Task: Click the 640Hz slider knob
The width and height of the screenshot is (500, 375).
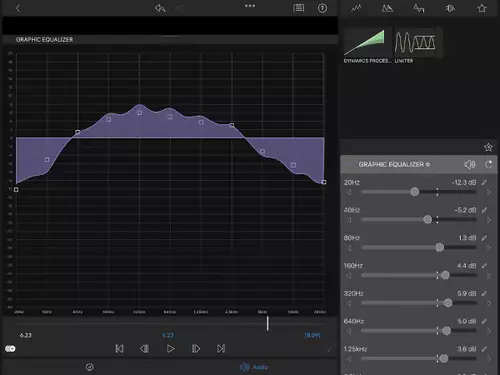Action: [446, 331]
